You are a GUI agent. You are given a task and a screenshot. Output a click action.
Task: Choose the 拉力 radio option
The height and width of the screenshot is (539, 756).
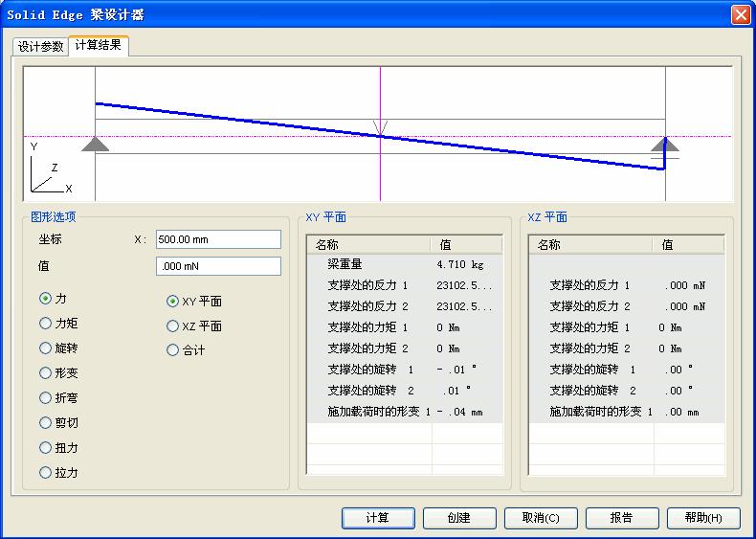pos(45,472)
